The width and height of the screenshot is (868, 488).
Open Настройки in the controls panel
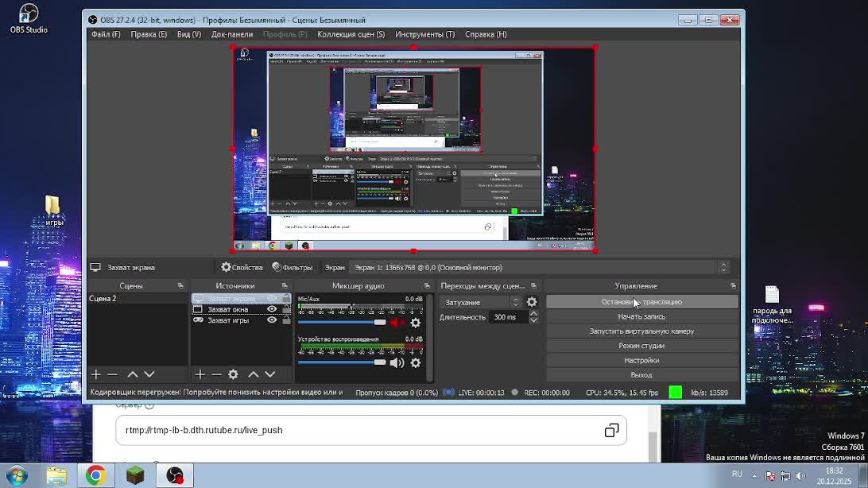click(641, 360)
